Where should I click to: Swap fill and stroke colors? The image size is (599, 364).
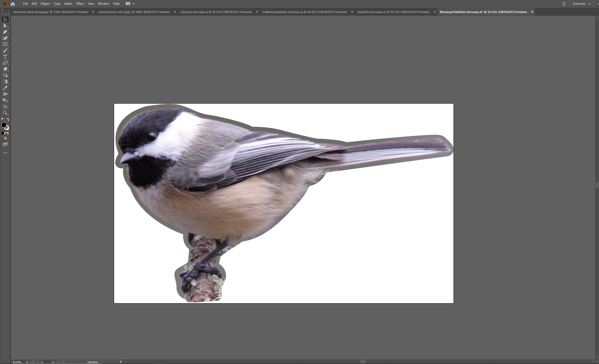[8, 120]
